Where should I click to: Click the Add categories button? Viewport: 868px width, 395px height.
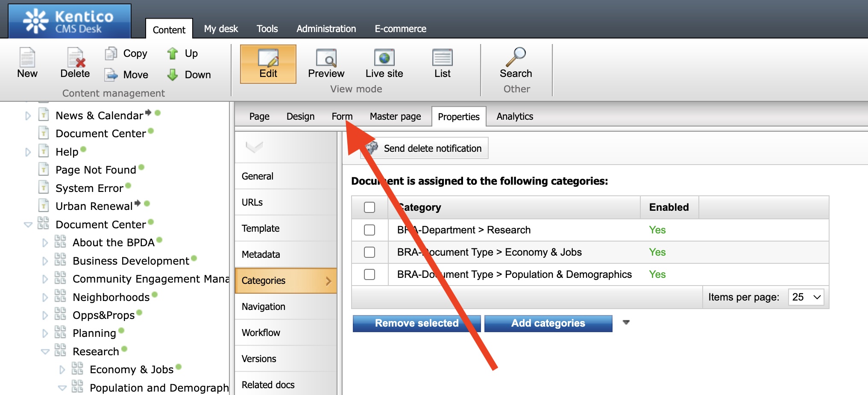(548, 323)
